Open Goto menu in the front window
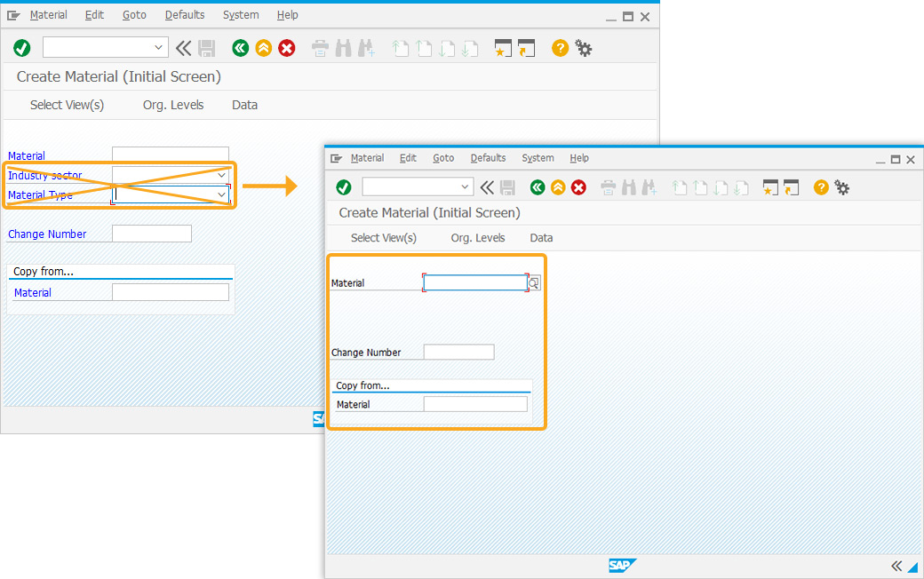This screenshot has height=579, width=924. tap(443, 158)
